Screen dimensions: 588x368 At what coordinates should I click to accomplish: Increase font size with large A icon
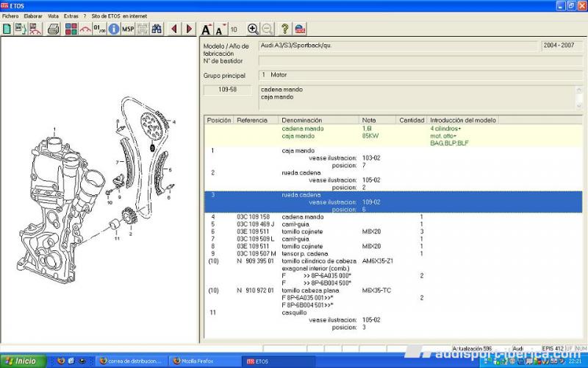coord(207,29)
